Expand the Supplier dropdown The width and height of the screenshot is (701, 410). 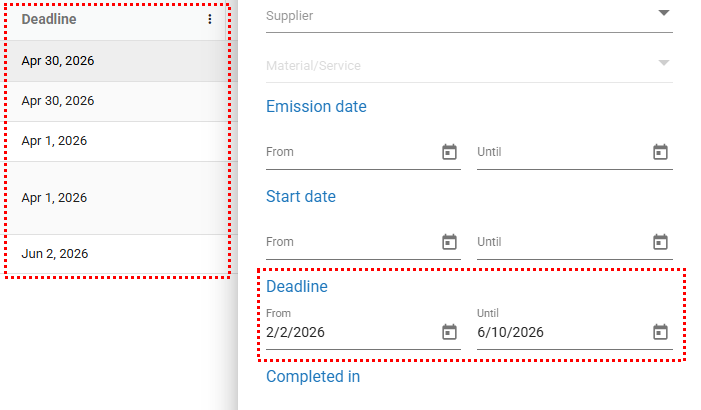click(663, 14)
